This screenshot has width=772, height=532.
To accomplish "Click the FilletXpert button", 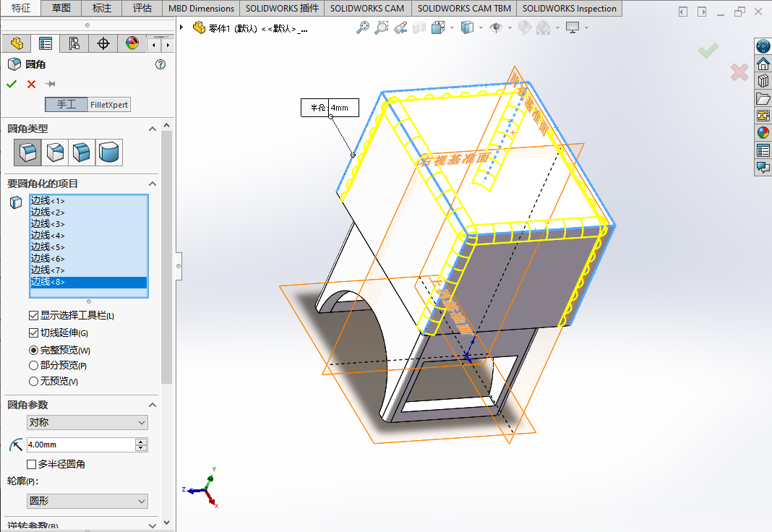I will point(109,105).
